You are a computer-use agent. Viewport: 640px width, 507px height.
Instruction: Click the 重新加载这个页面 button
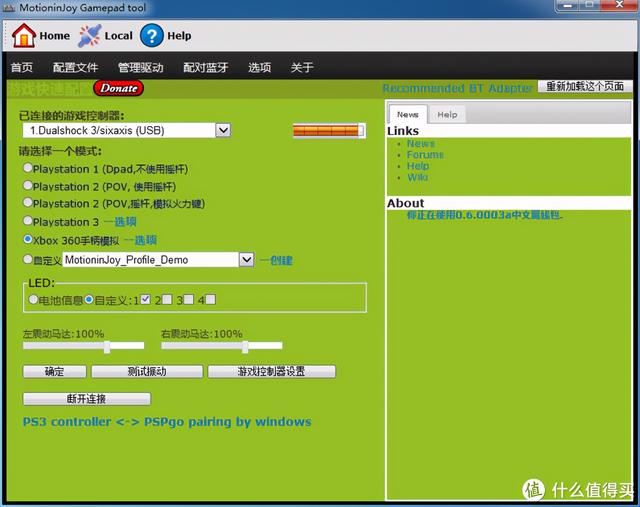coord(585,86)
